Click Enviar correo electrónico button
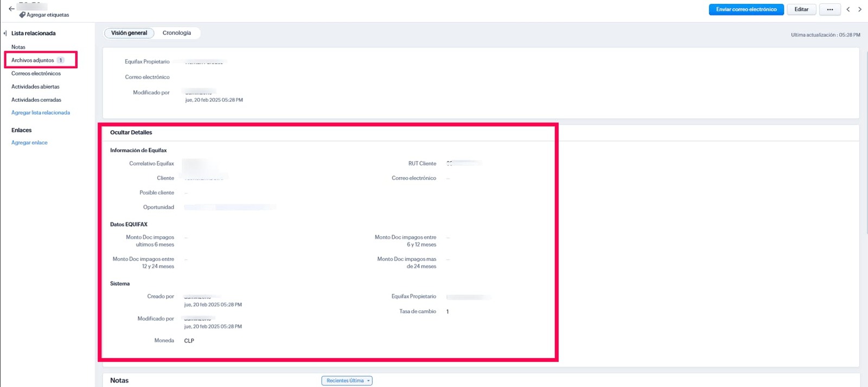Viewport: 868px width, 387px height. click(x=746, y=9)
